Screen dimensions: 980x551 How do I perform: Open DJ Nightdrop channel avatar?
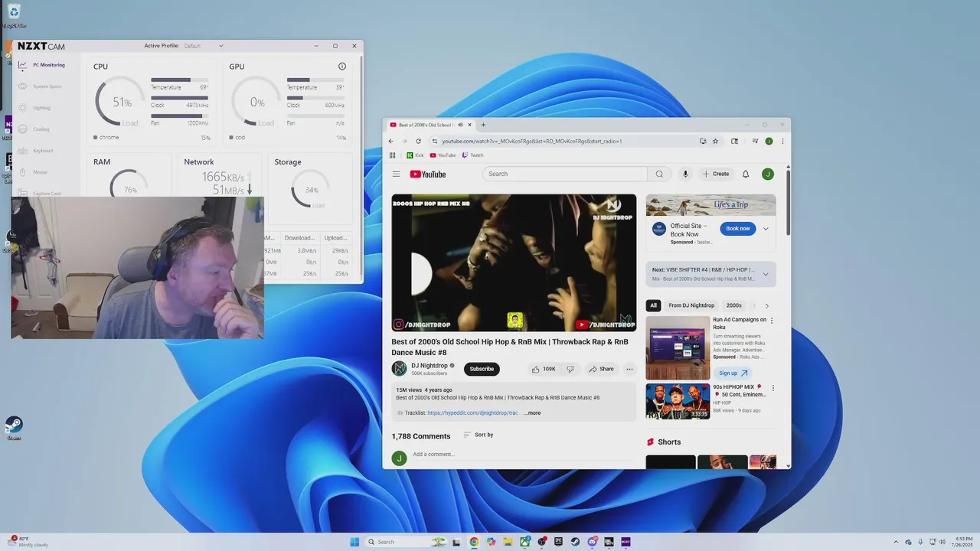400,369
